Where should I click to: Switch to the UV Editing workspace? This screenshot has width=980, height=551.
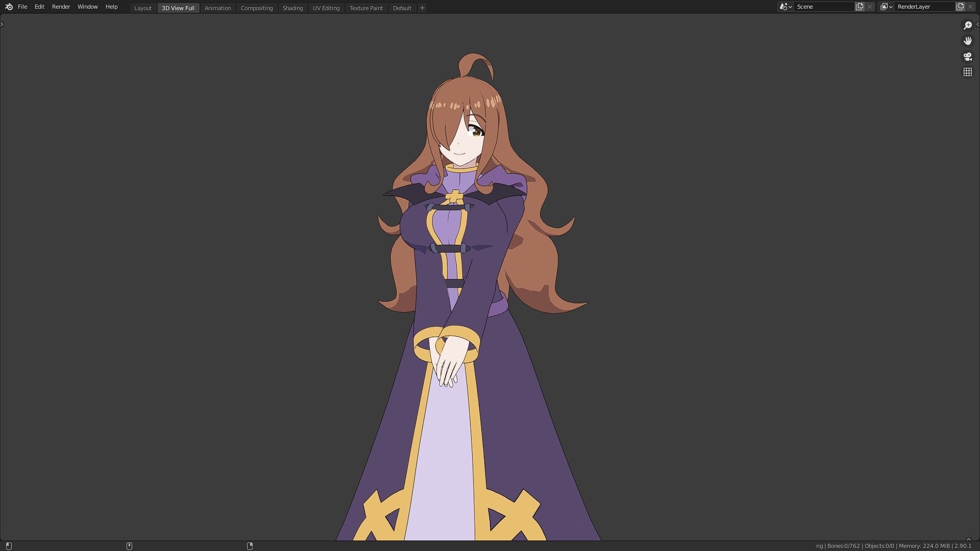pos(326,8)
